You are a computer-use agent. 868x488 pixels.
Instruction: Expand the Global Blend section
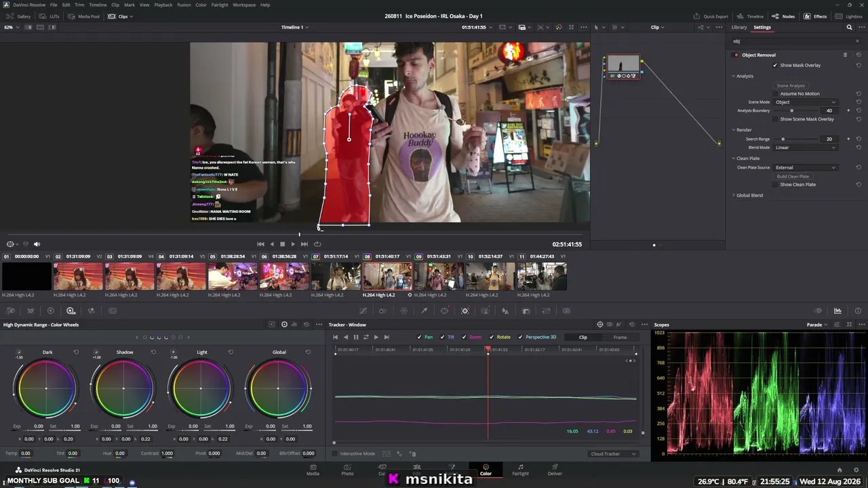[x=733, y=195]
